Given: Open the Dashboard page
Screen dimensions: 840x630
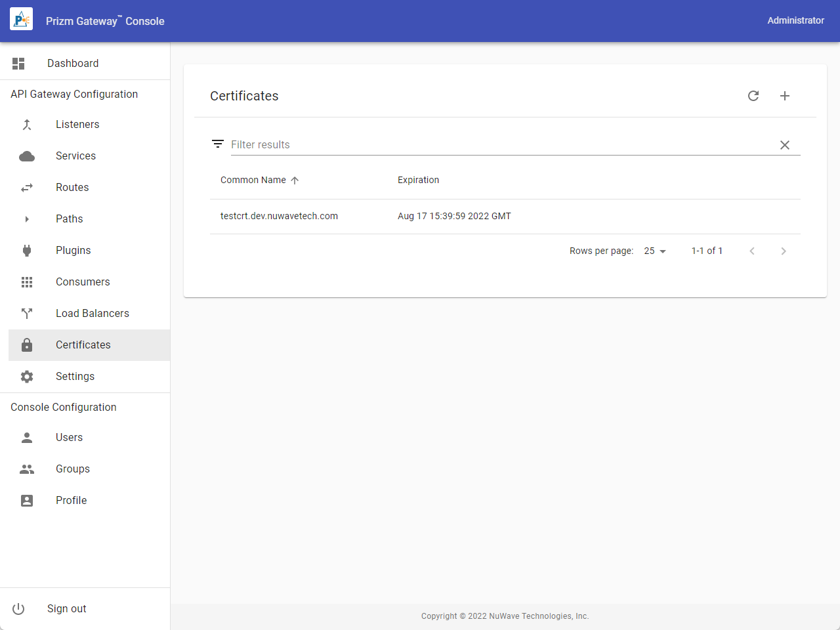Looking at the screenshot, I should tap(73, 64).
